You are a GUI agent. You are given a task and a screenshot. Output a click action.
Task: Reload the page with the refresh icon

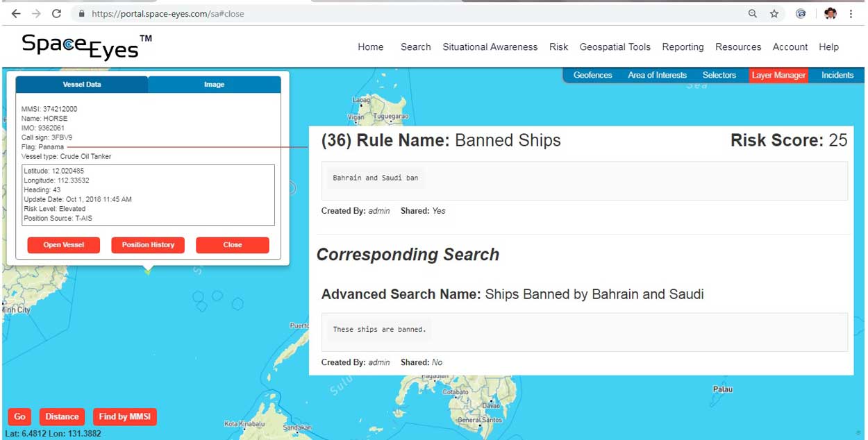57,14
